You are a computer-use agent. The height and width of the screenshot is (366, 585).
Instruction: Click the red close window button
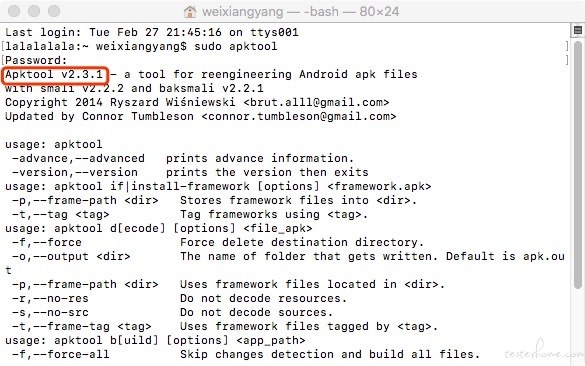14,11
